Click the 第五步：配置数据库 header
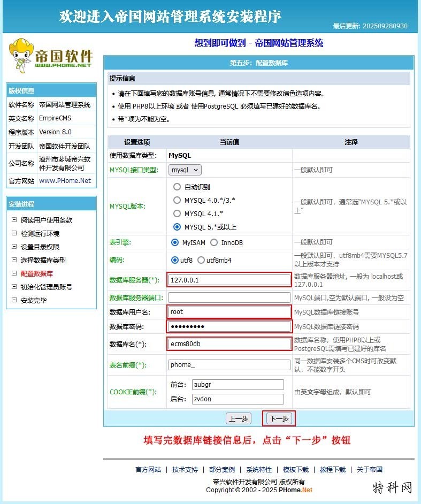421x504 pixels. coord(259,63)
